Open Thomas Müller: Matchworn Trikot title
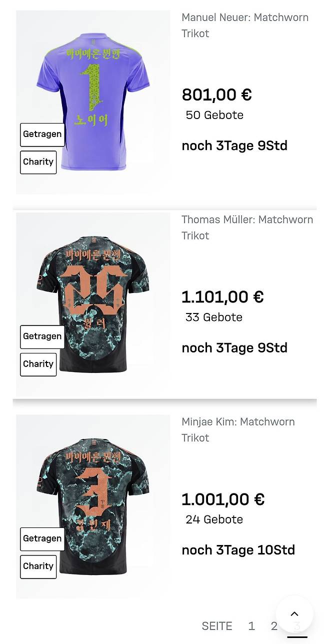Viewport: 329px width, 644px height. [247, 227]
